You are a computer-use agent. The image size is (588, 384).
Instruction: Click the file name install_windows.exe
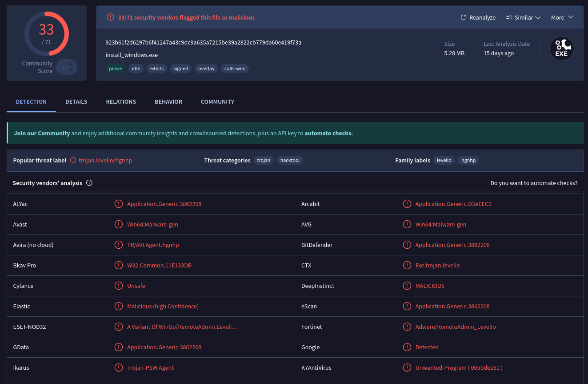point(132,55)
